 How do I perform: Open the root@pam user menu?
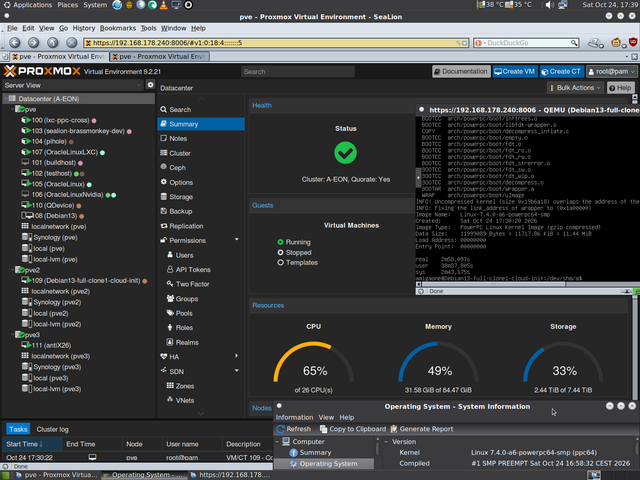611,71
